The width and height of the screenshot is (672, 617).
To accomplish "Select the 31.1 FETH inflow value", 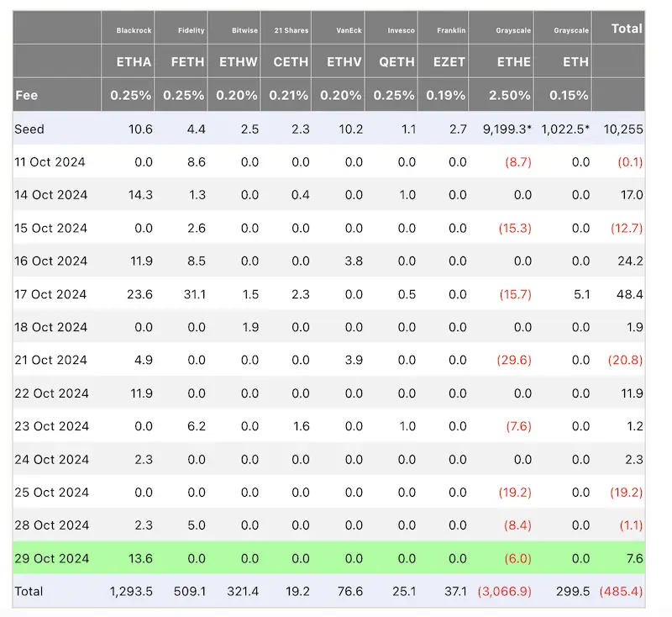I will click(192, 294).
